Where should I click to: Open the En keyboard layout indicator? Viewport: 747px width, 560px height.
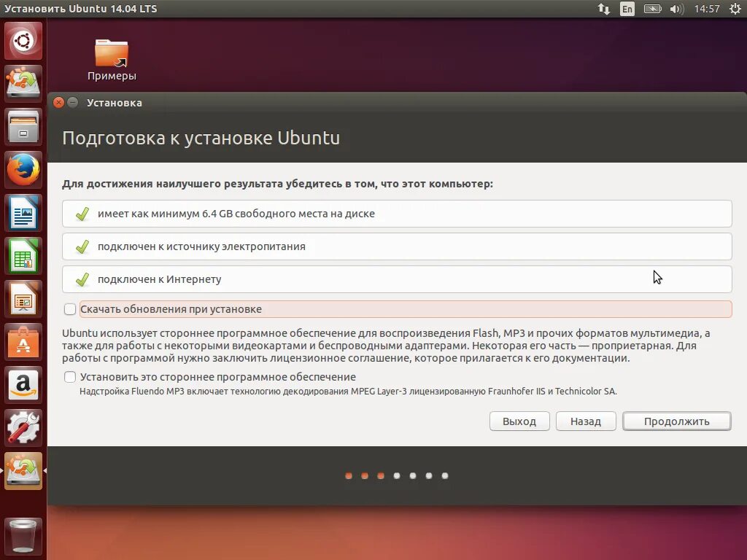pyautogui.click(x=627, y=9)
